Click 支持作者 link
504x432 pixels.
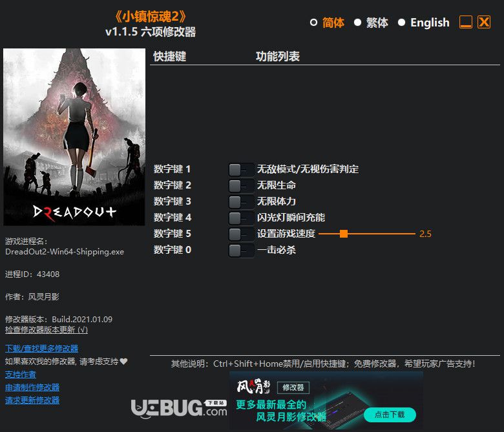(x=21, y=375)
